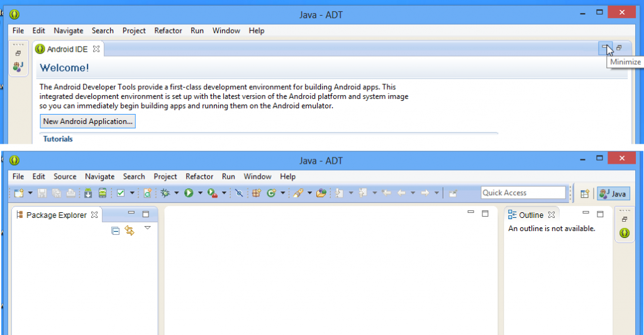
Task: Toggle Skip All Breakpoints
Action: tap(239, 193)
